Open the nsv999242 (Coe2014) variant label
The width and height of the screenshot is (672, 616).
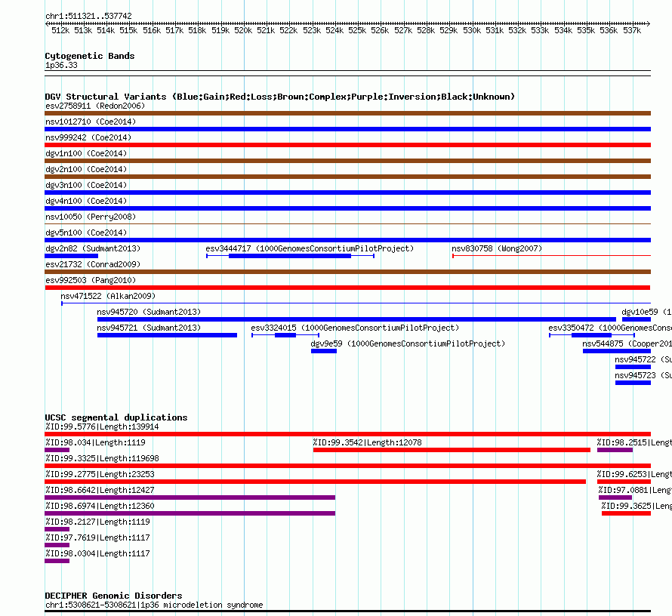[x=88, y=137]
